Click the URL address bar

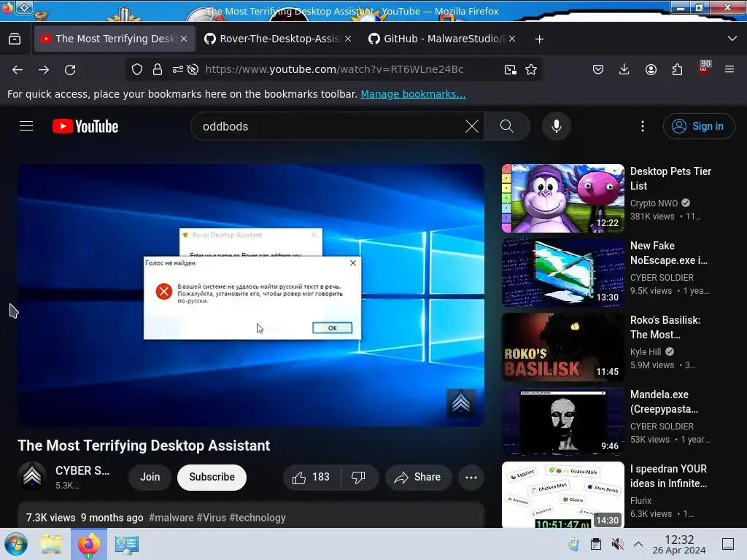tap(334, 69)
